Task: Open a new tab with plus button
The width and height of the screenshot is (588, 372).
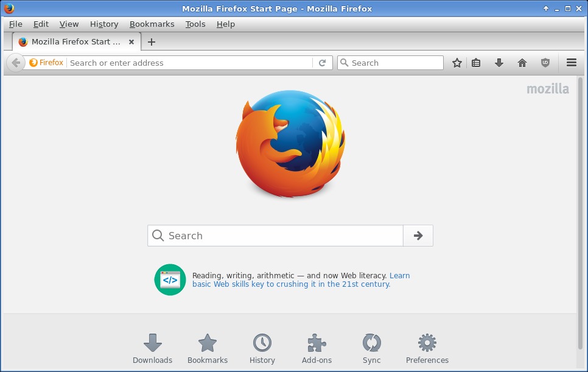Action: 151,42
